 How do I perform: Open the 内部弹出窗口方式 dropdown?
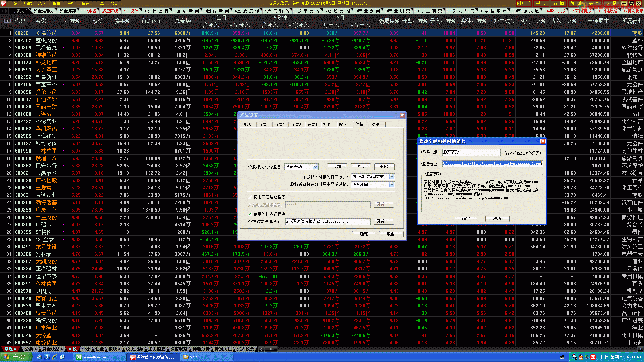(x=392, y=177)
